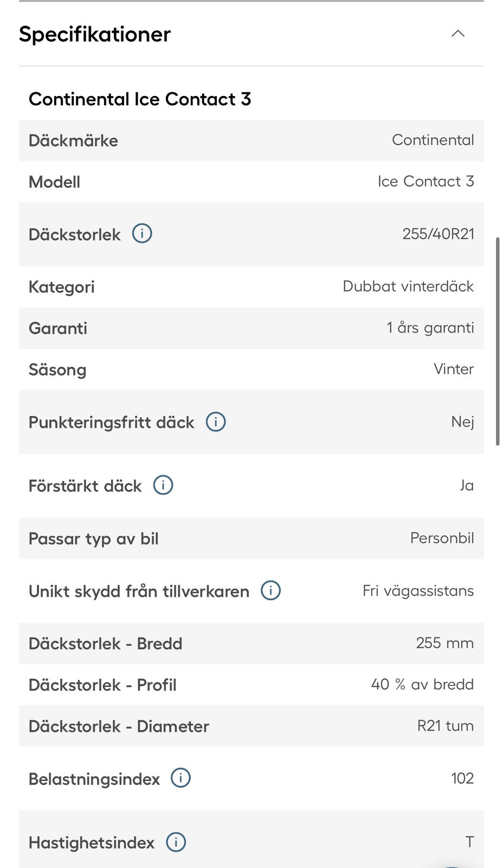The image size is (503, 868).
Task: Collapse the Specifikationer section chevron
Action: click(x=458, y=34)
